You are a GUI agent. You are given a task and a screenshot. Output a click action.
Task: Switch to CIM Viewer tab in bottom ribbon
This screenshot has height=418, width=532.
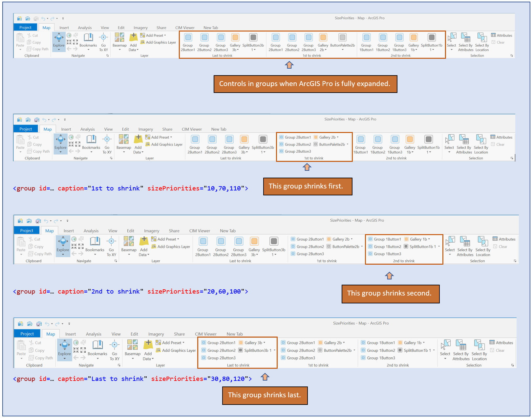205,334
